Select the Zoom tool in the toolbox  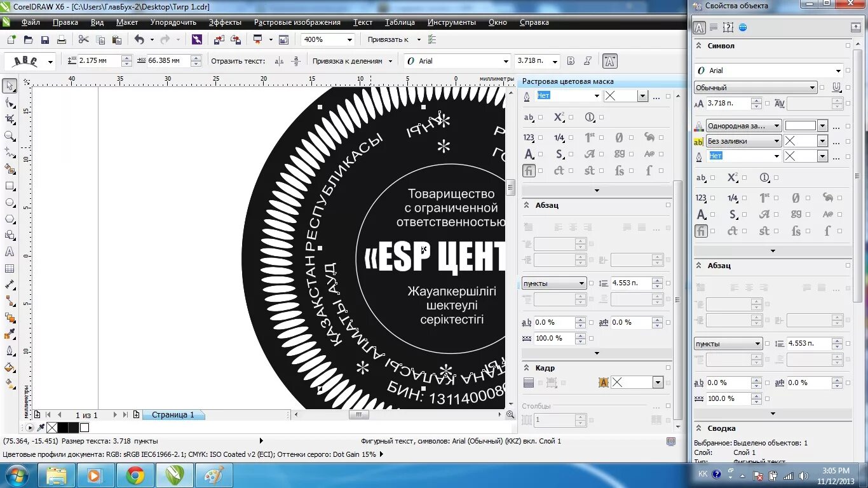[x=10, y=136]
